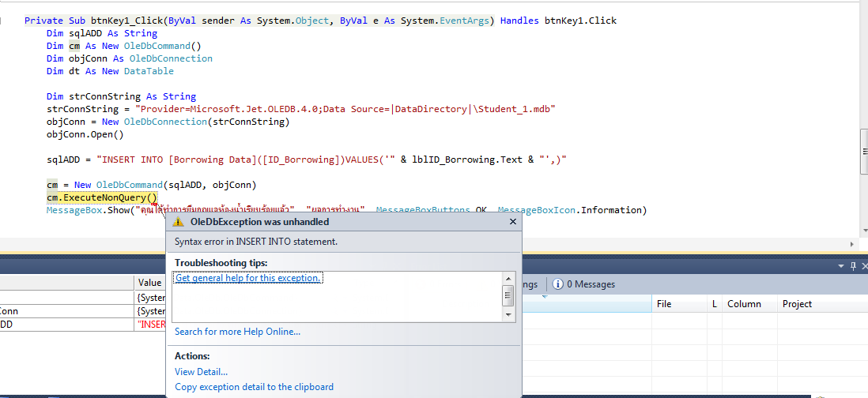Sort error list by Column header
868x398 pixels.
(744, 304)
